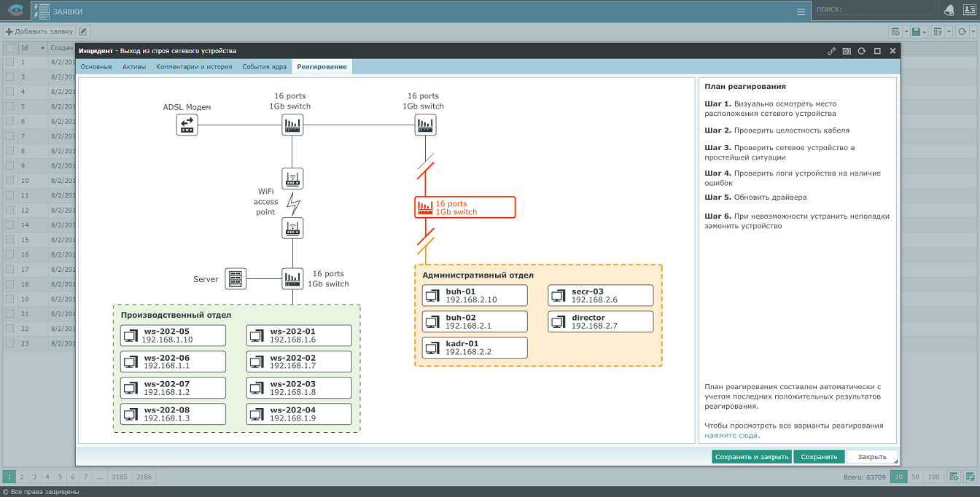980x497 pixels.
Task: Expand the save dropdown arrow in the toolbar
Action: click(925, 31)
